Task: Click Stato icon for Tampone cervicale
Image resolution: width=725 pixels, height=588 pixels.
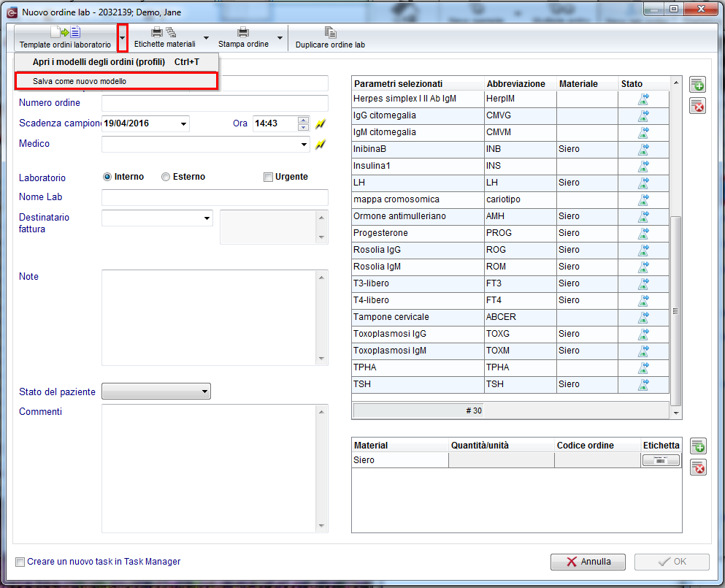Action: (643, 317)
